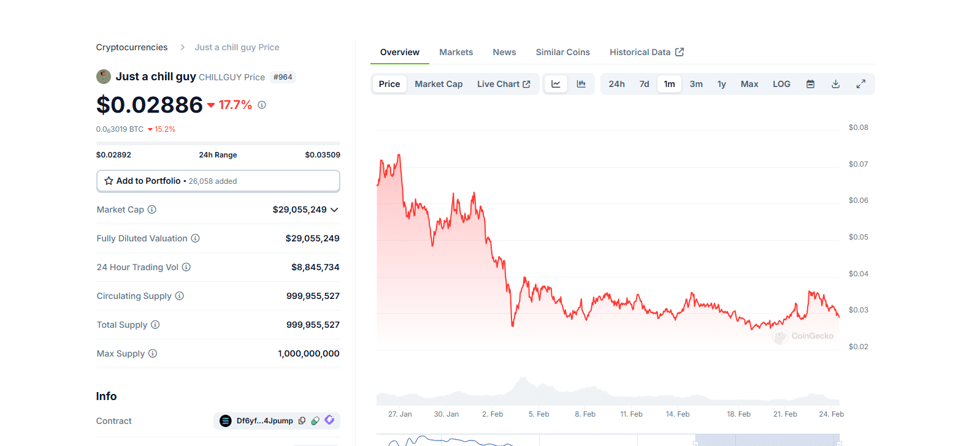Click Add to Portfolio button
Screen dimensions: 980x446
pyautogui.click(x=218, y=181)
